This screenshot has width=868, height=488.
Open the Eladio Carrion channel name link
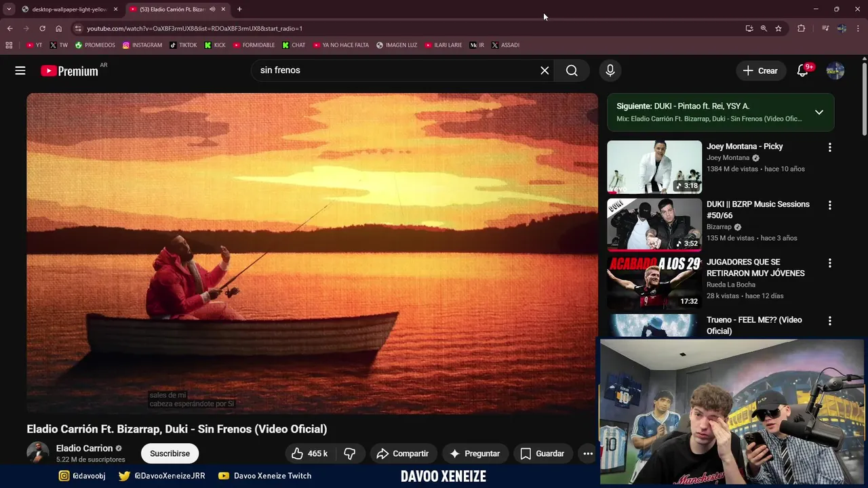click(84, 448)
